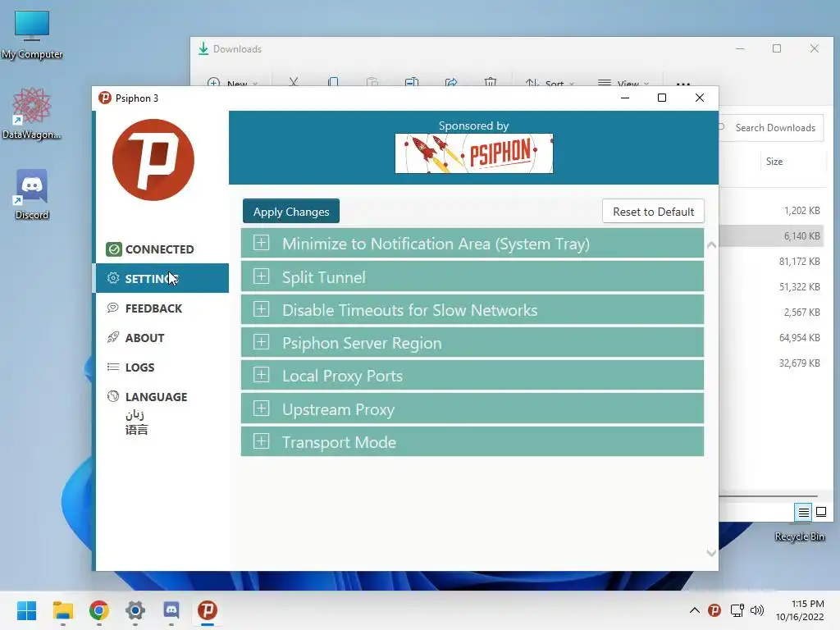This screenshot has width=840, height=630.
Task: Select the file row sized 64,954 KB
Action: 771,337
